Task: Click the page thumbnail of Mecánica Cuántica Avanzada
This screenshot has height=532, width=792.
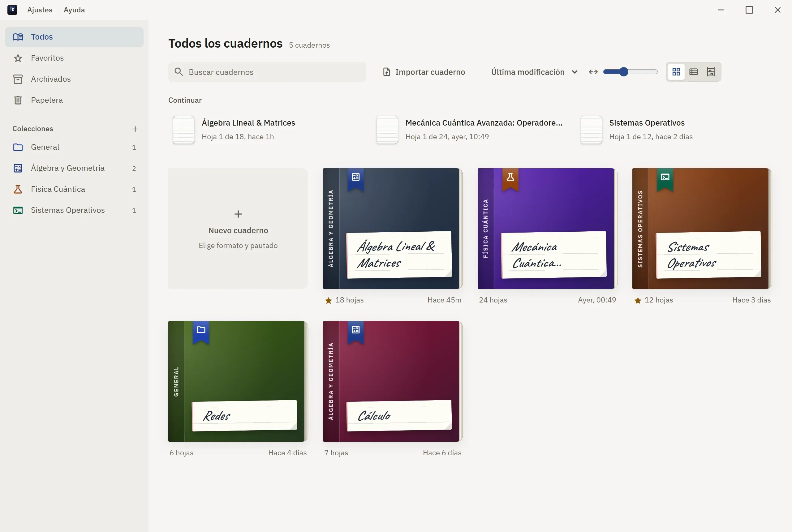Action: point(387,130)
